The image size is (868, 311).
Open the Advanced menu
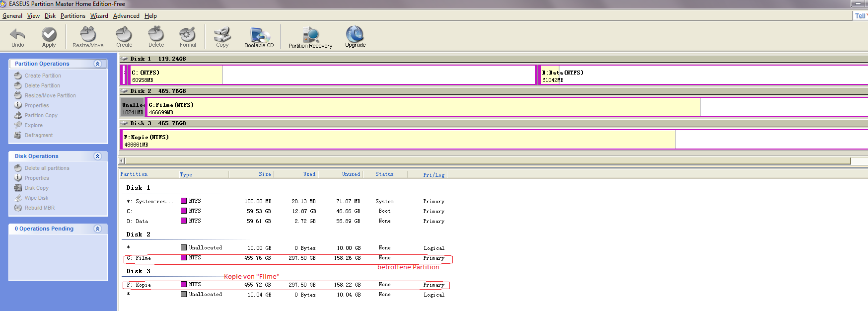pos(126,16)
